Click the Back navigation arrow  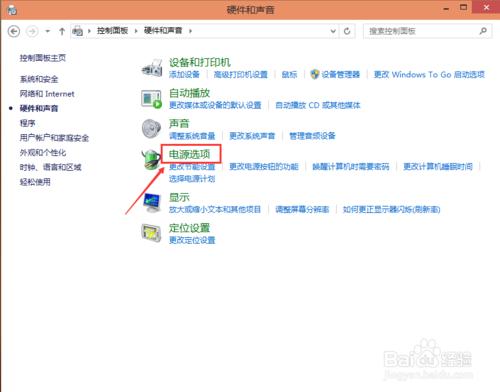click(x=14, y=31)
